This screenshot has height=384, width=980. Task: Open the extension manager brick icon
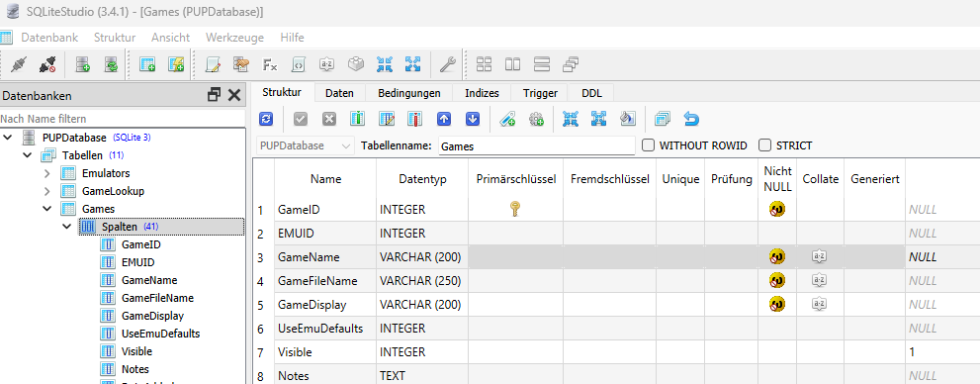[x=356, y=64]
